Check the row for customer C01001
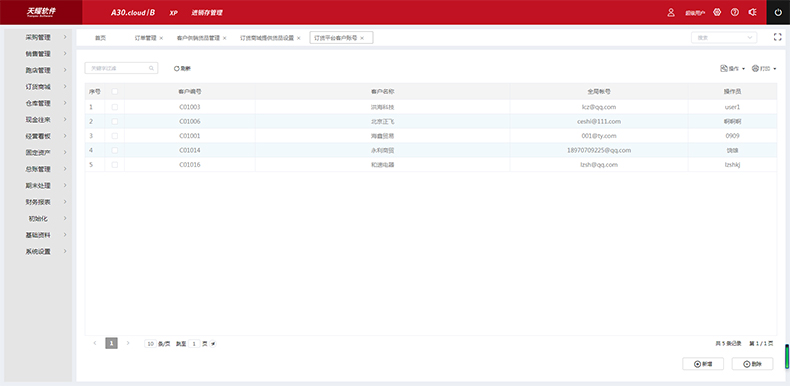This screenshot has width=790, height=386. [115, 136]
